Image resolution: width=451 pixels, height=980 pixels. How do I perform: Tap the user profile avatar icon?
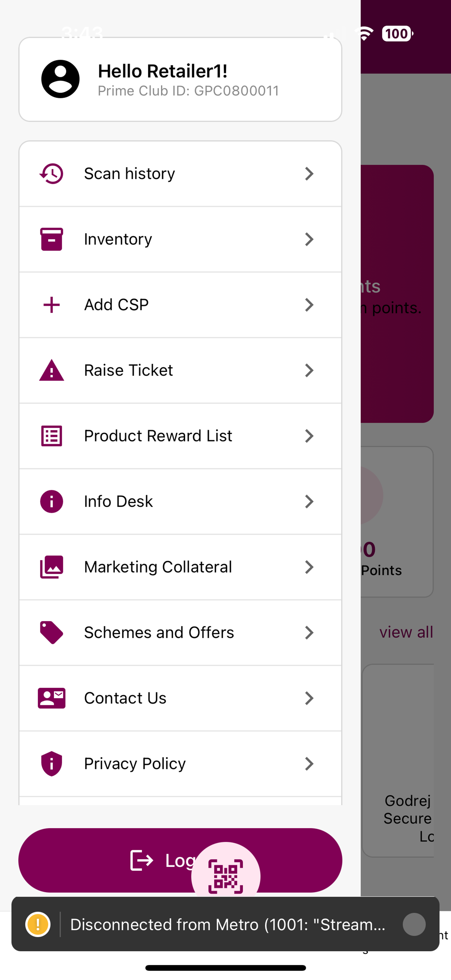tap(60, 79)
